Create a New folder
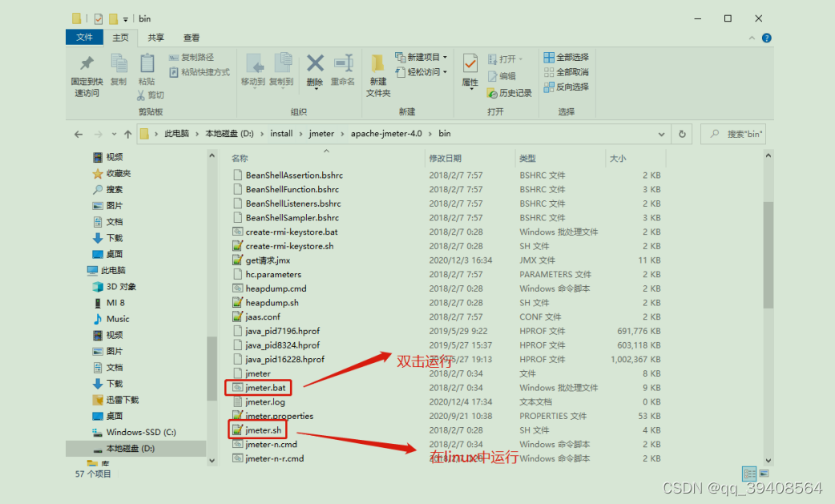The width and height of the screenshot is (835, 504). pos(378,76)
